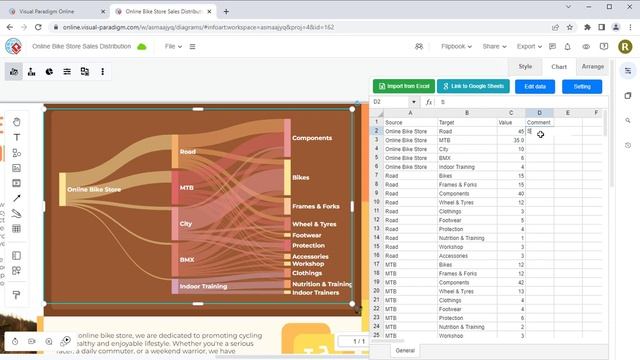Switch to the Arrange tab
Viewport: 640px width, 360px height.
click(592, 67)
